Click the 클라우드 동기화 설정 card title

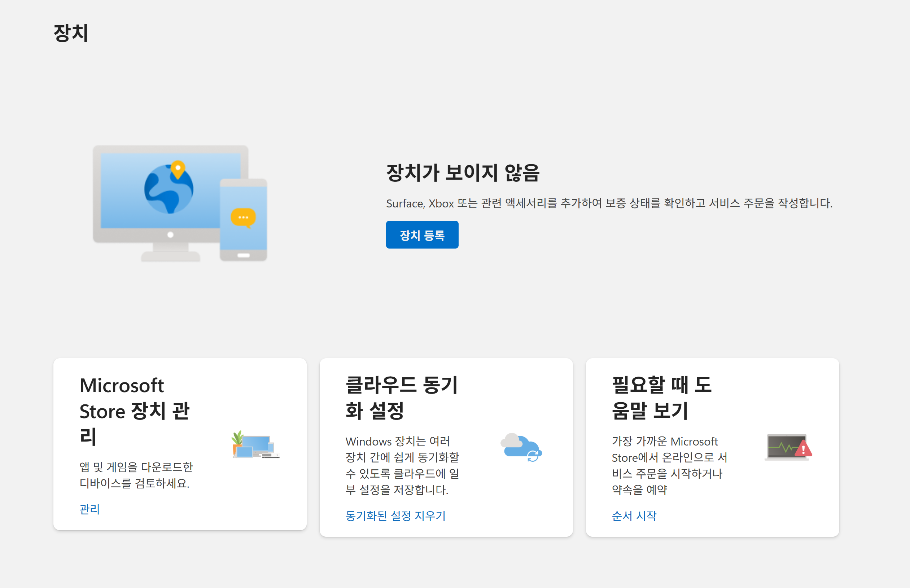coord(401,398)
